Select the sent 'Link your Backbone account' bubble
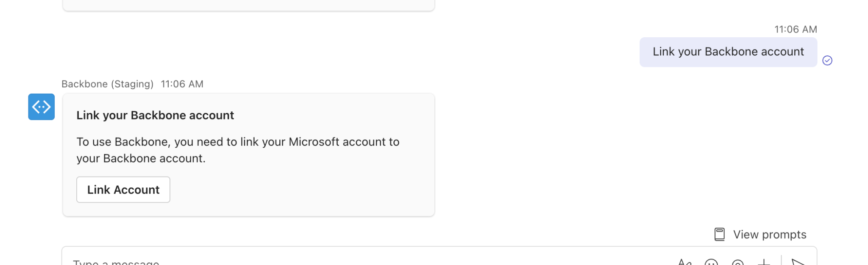This screenshot has height=265, width=868. pyautogui.click(x=728, y=52)
